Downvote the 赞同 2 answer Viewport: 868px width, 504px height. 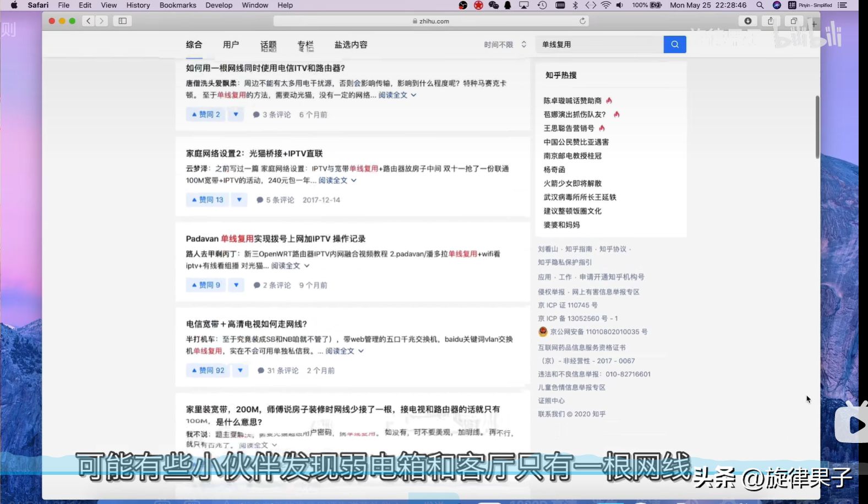236,114
